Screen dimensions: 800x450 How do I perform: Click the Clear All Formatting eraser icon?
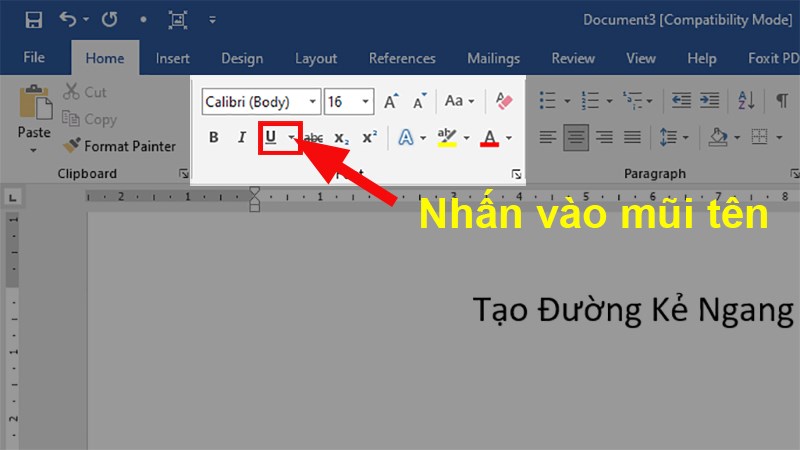(503, 101)
